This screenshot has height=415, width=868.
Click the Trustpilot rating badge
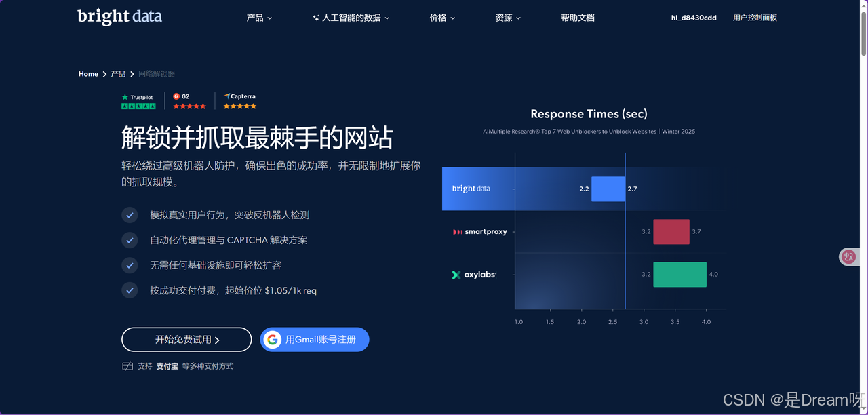point(138,102)
